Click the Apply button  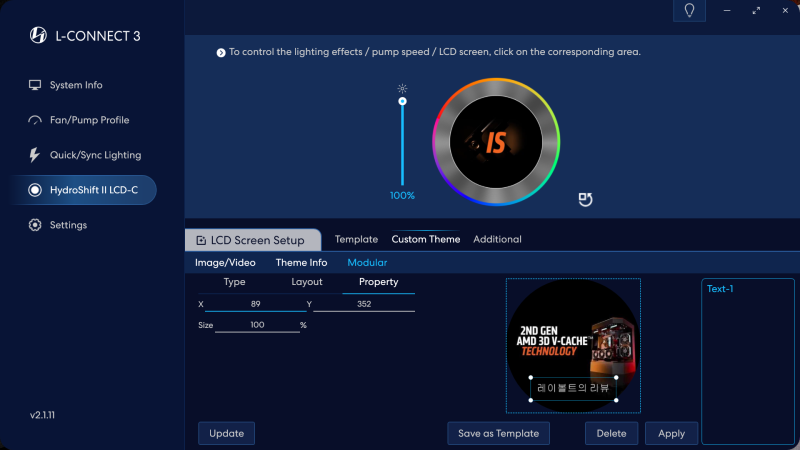point(671,434)
